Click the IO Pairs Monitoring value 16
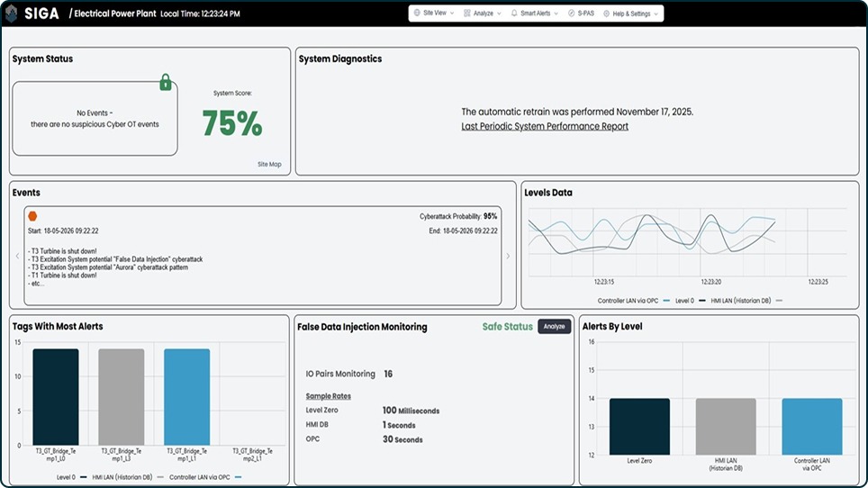The height and width of the screenshot is (488, 868). pos(388,374)
